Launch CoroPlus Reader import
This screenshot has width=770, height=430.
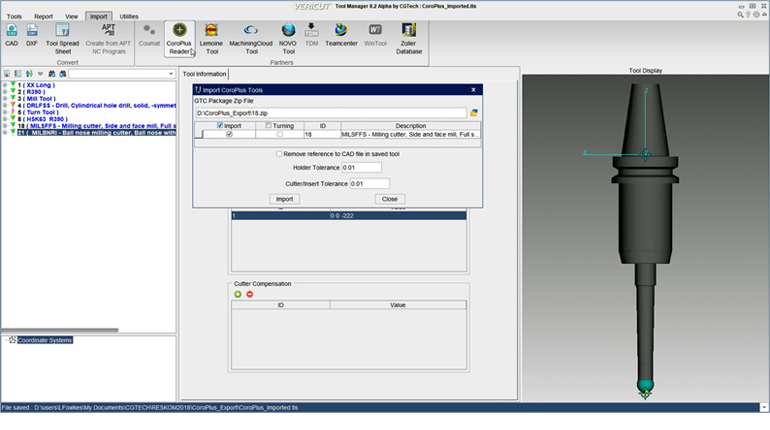pos(179,39)
